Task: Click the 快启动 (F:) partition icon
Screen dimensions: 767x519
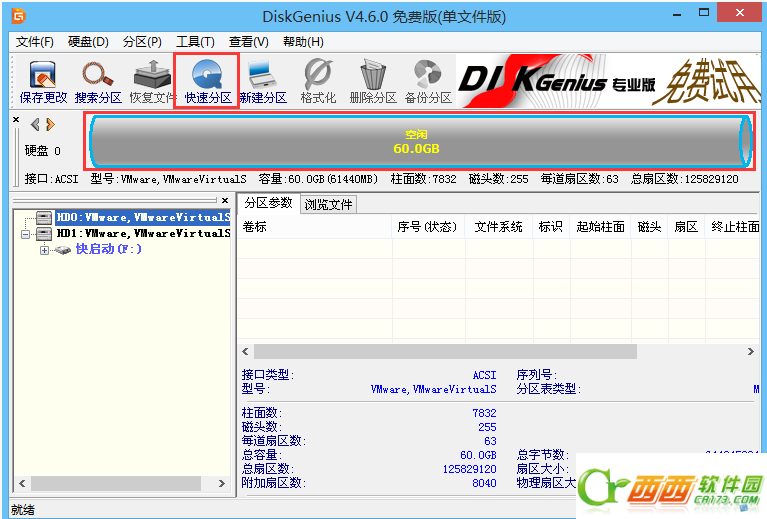Action: (63, 250)
